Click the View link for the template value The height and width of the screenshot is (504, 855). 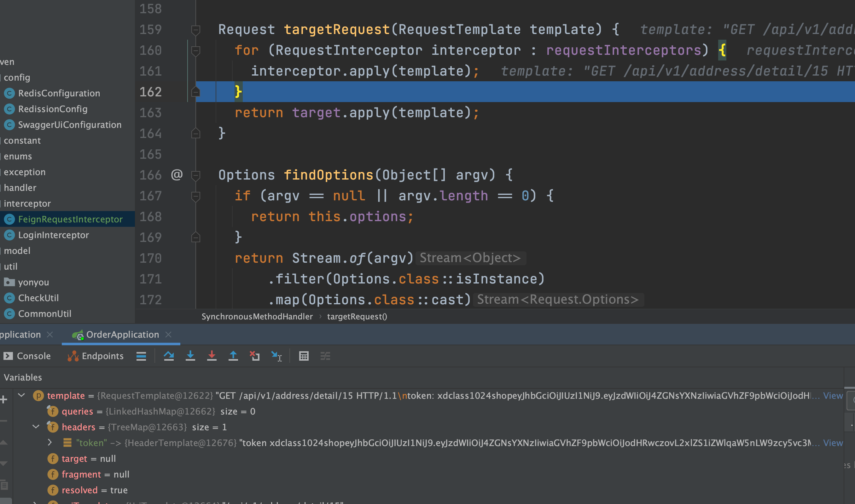coord(833,395)
